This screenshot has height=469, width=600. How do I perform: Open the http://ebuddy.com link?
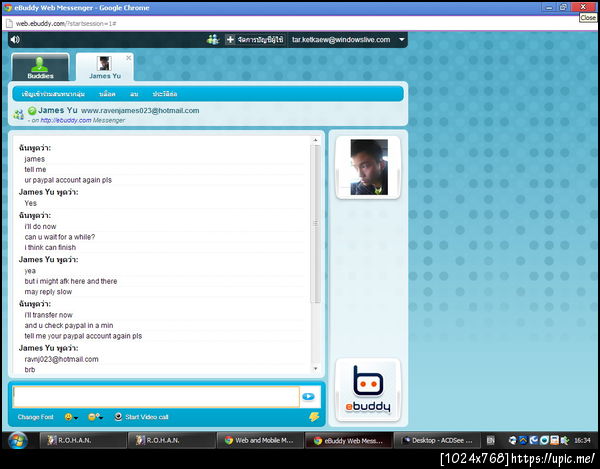click(x=66, y=120)
